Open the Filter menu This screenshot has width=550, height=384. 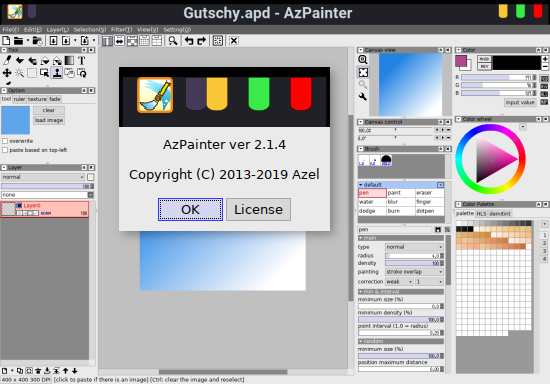coord(121,29)
